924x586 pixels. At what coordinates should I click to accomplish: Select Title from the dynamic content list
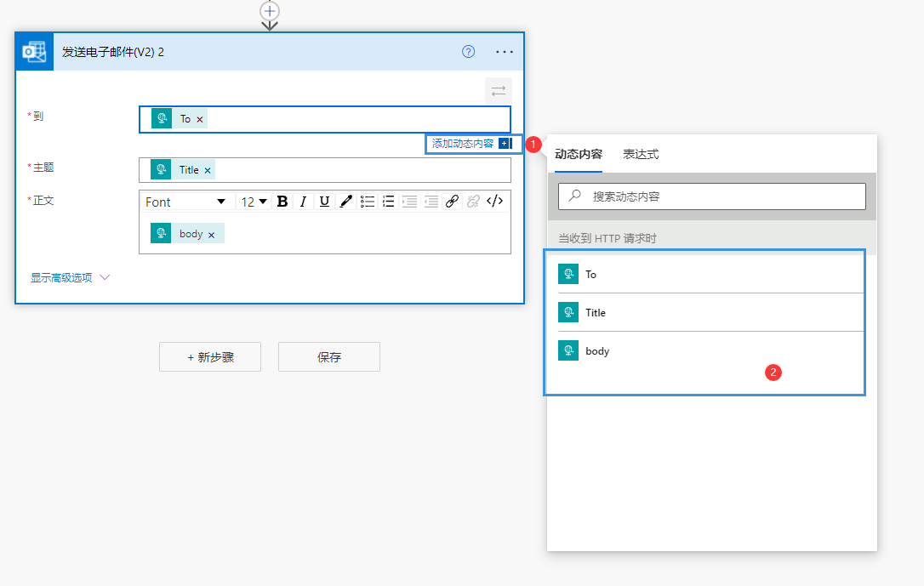pos(710,312)
